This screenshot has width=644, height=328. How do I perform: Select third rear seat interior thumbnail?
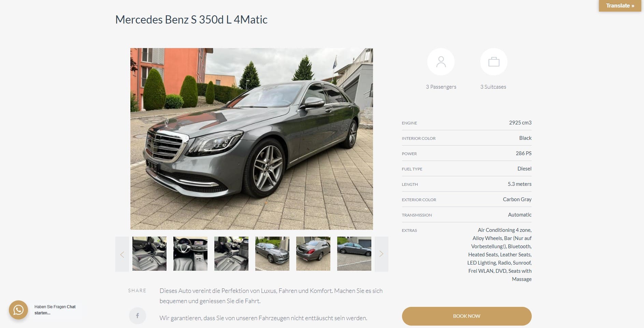pyautogui.click(x=231, y=254)
